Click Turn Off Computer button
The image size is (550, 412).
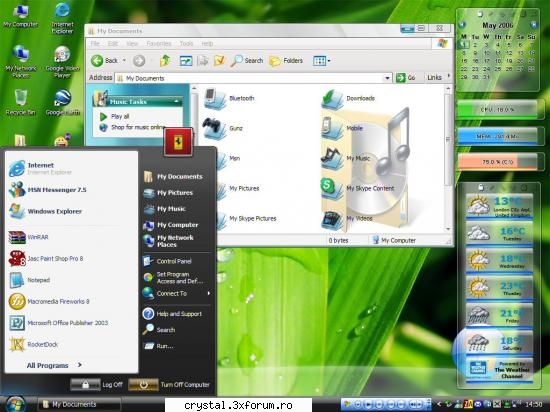click(x=169, y=385)
